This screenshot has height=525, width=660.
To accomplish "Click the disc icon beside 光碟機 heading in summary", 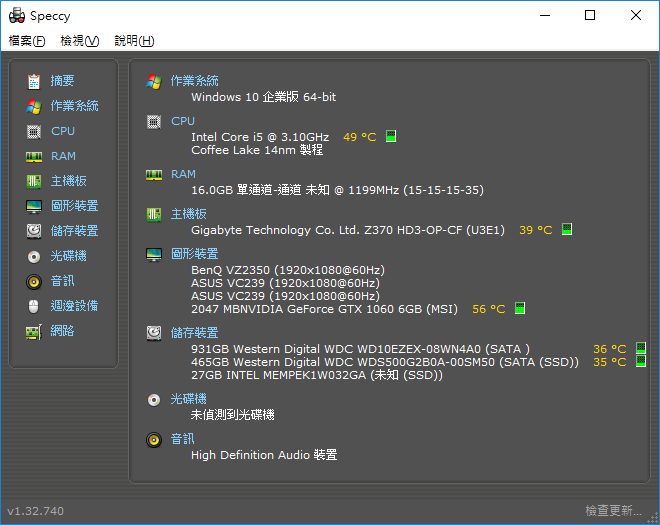I will coord(154,400).
